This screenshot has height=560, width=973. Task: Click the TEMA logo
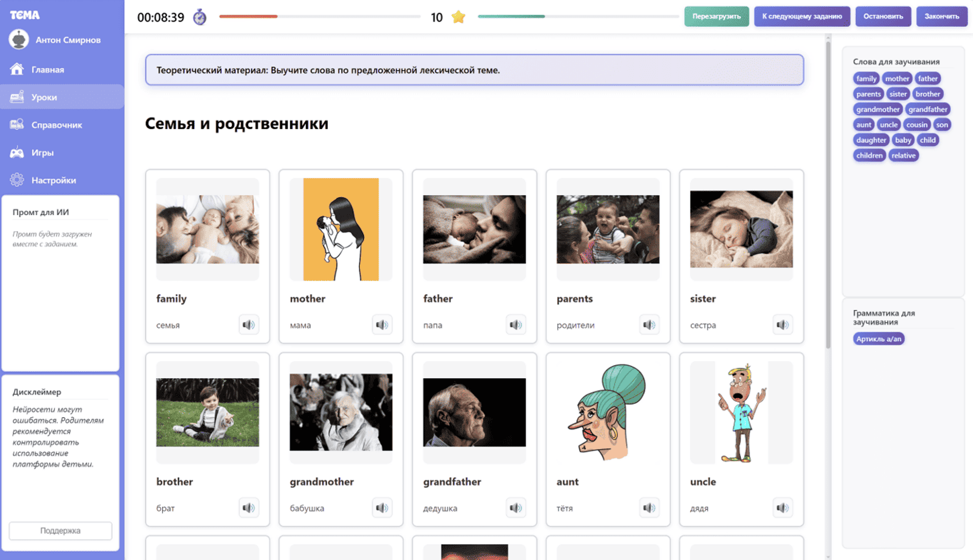click(x=25, y=15)
